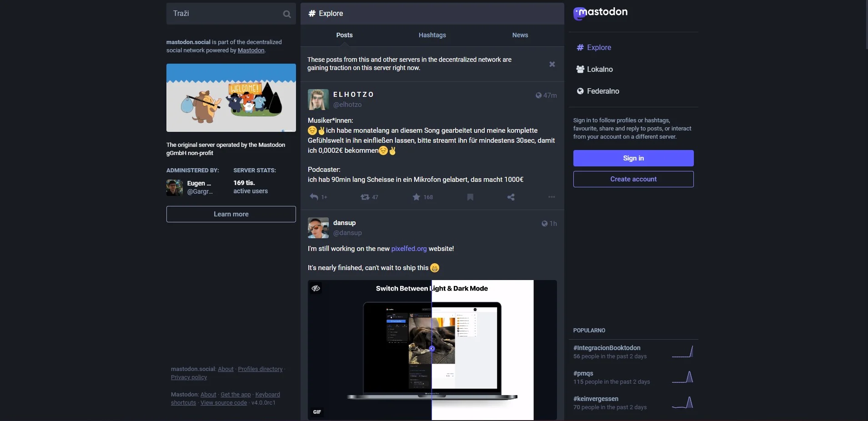Open the pixelfed.org link
This screenshot has width=868, height=421.
[409, 249]
